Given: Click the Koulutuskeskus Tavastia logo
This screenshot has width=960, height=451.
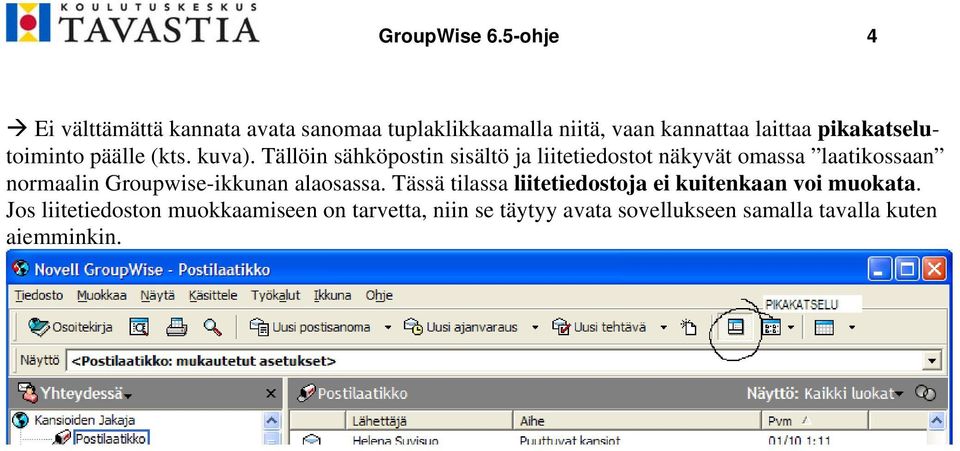Looking at the screenshot, I should (132, 23).
